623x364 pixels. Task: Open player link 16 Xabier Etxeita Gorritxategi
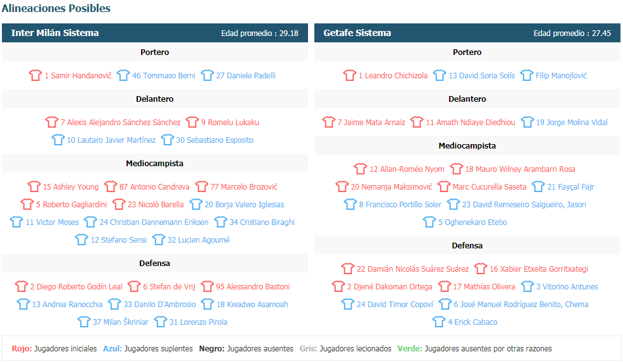(539, 269)
